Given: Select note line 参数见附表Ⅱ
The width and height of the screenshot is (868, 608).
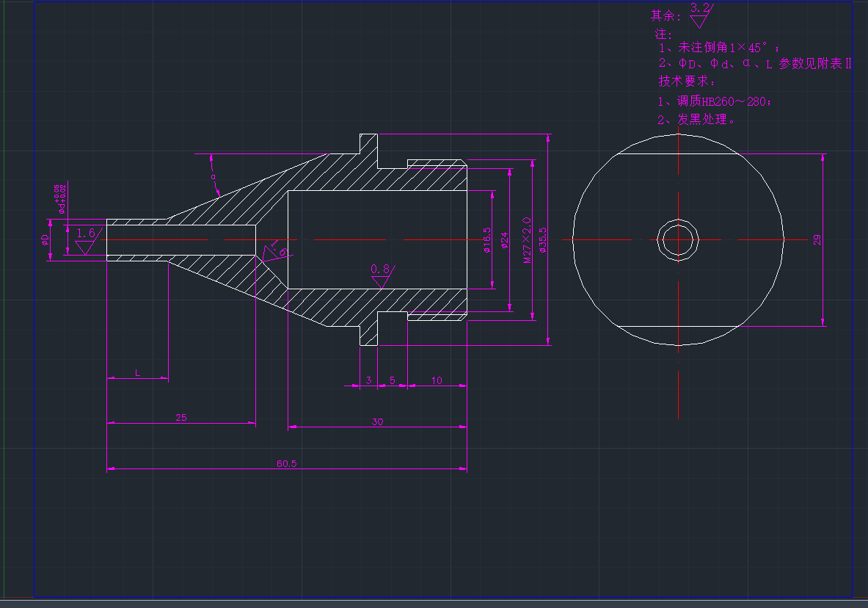Looking at the screenshot, I should tap(755, 64).
